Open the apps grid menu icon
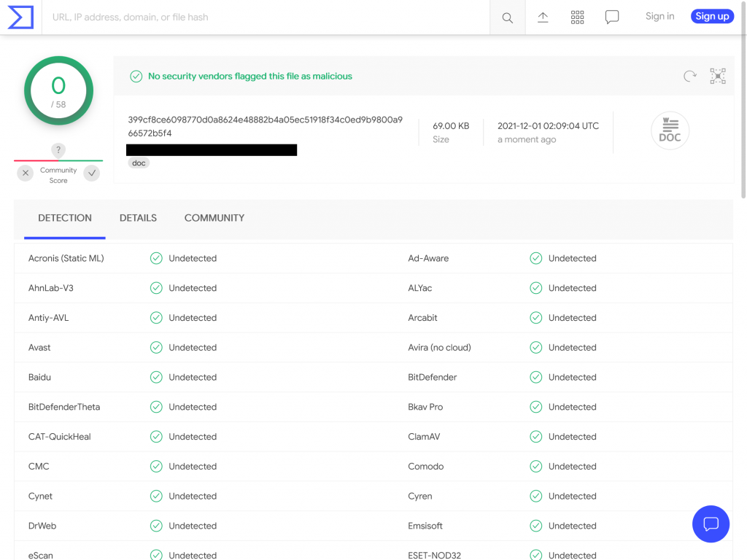Image resolution: width=747 pixels, height=560 pixels. click(578, 17)
